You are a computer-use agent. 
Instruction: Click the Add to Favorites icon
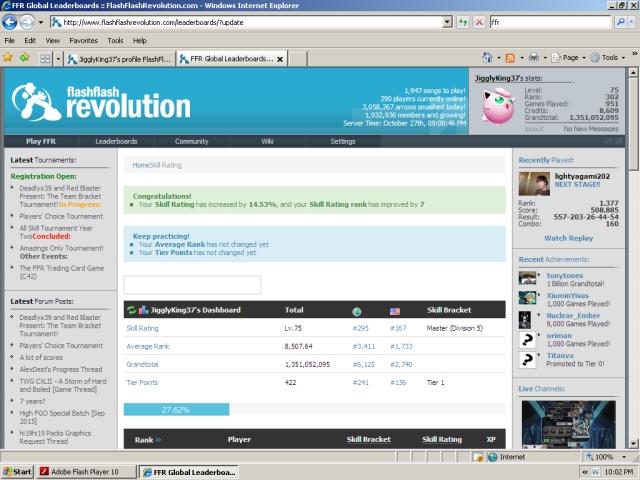tap(24, 58)
